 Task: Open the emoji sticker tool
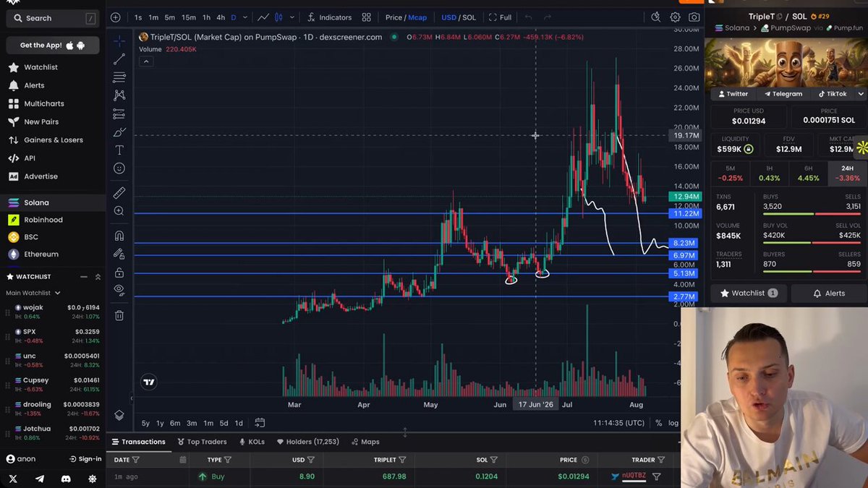point(119,168)
